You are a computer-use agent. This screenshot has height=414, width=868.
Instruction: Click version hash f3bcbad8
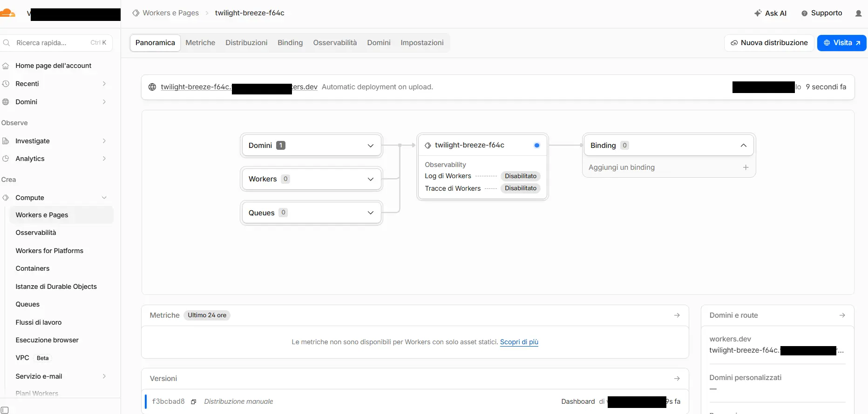coord(169,401)
